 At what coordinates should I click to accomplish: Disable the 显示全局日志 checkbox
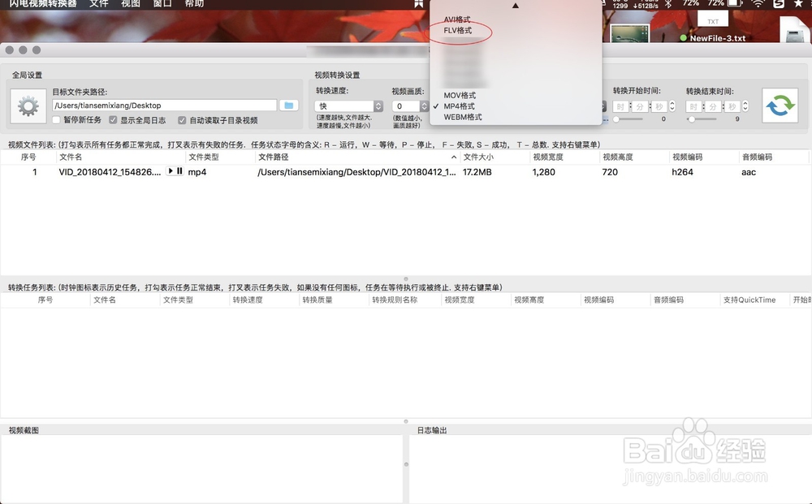(x=113, y=118)
